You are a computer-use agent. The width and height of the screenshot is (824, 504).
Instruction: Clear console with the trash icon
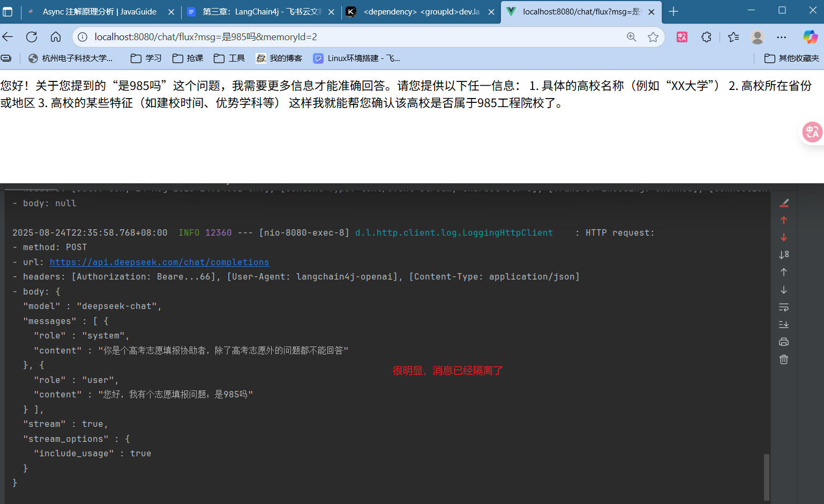coord(784,359)
